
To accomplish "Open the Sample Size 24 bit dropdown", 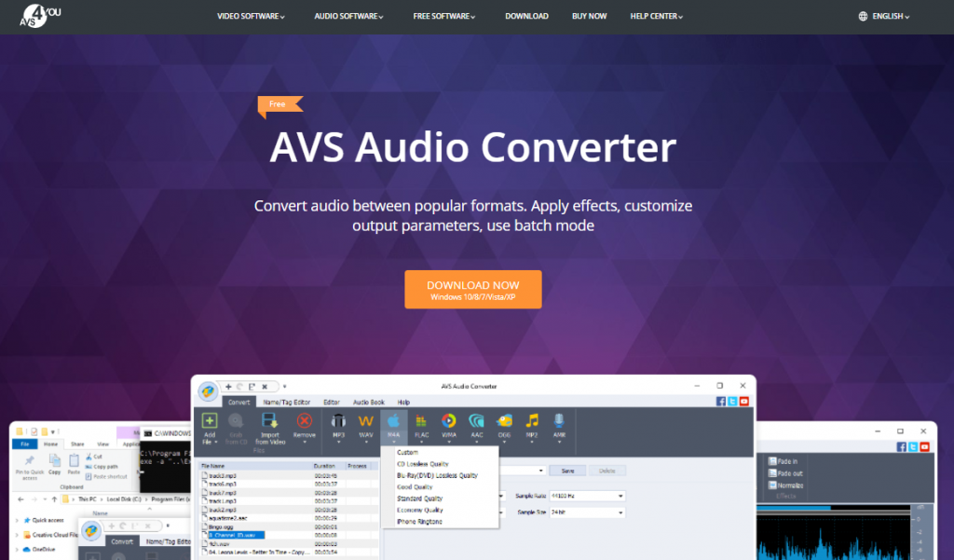I will coord(587,512).
